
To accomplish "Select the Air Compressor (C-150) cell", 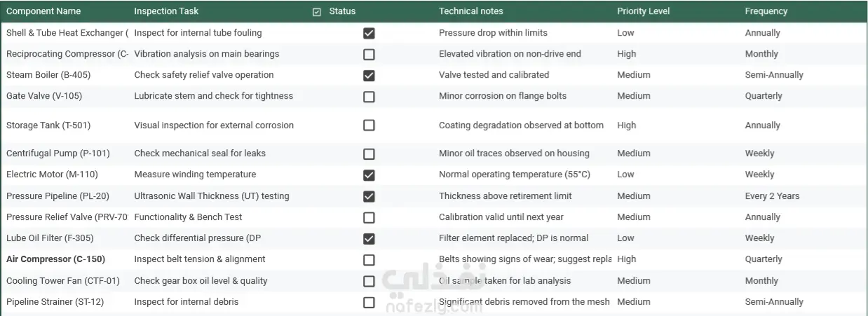I will [55, 259].
